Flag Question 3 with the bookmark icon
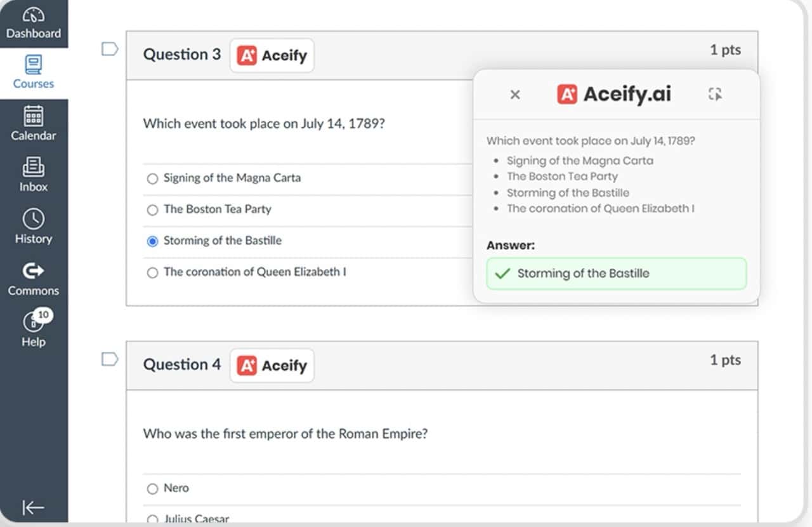812x527 pixels. pyautogui.click(x=109, y=48)
